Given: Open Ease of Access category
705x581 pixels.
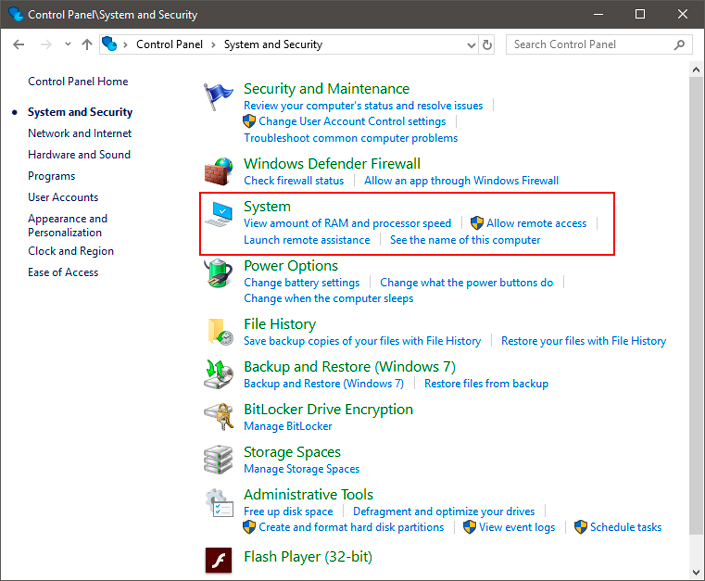Looking at the screenshot, I should [x=63, y=273].
